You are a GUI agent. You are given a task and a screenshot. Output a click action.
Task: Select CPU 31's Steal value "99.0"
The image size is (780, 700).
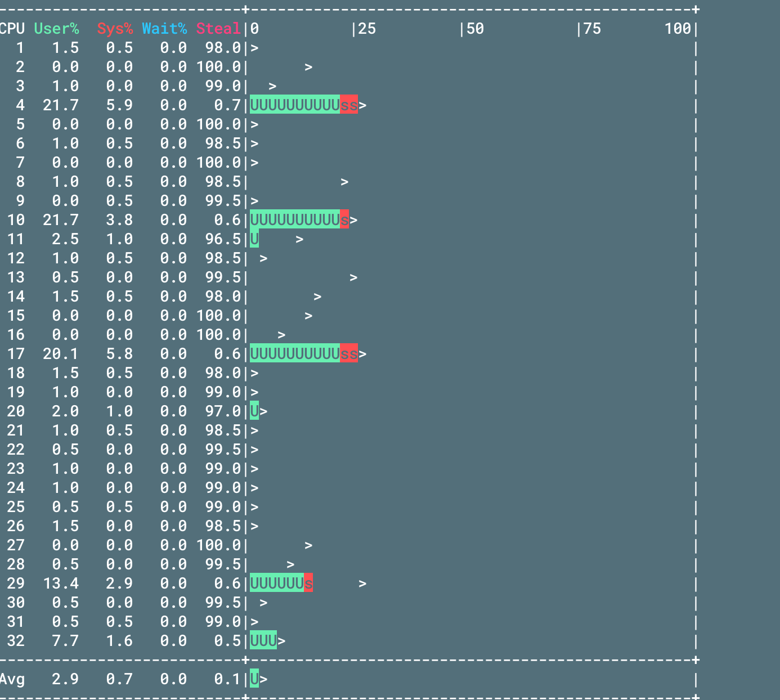pos(223,622)
